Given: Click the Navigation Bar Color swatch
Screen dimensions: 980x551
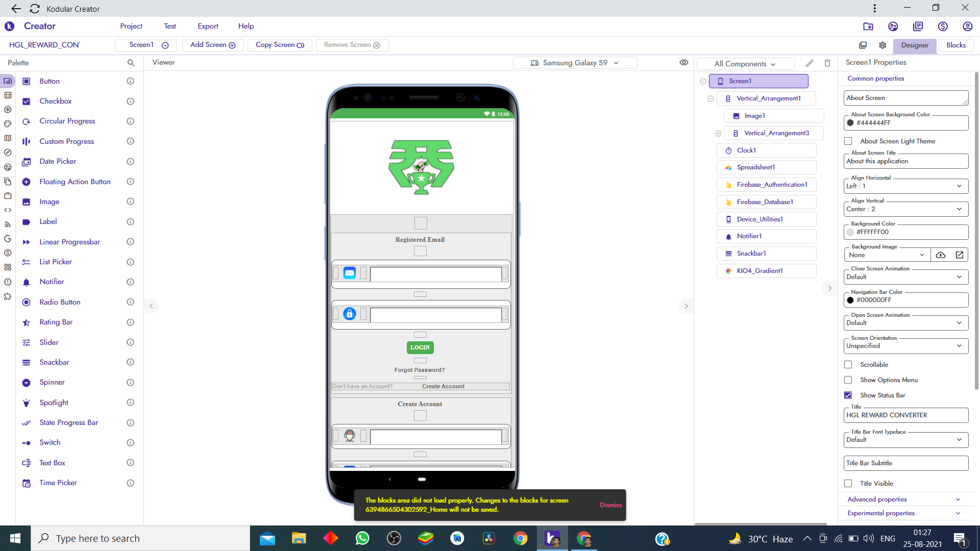Looking at the screenshot, I should click(x=850, y=300).
